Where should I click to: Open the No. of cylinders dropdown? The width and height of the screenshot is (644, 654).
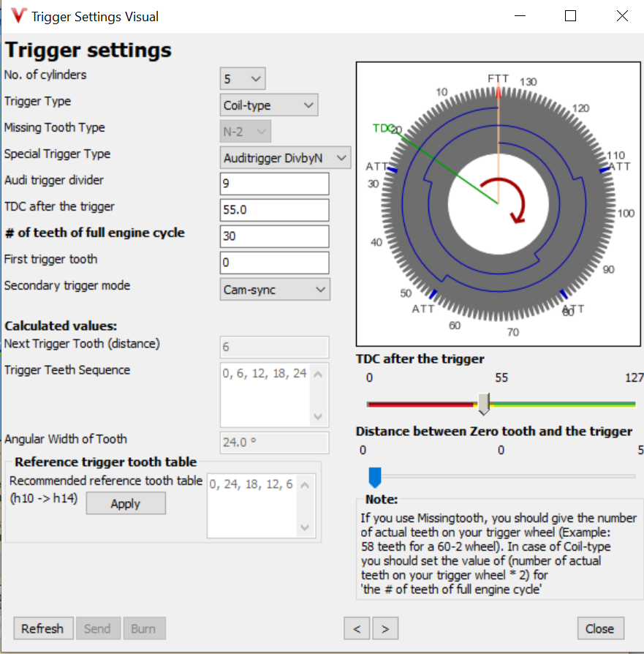(x=243, y=78)
